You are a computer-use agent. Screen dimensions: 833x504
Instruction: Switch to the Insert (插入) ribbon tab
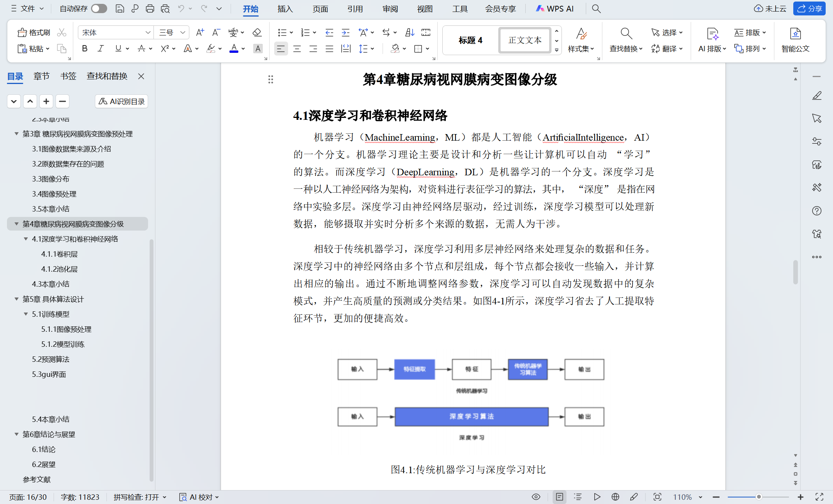(x=285, y=9)
